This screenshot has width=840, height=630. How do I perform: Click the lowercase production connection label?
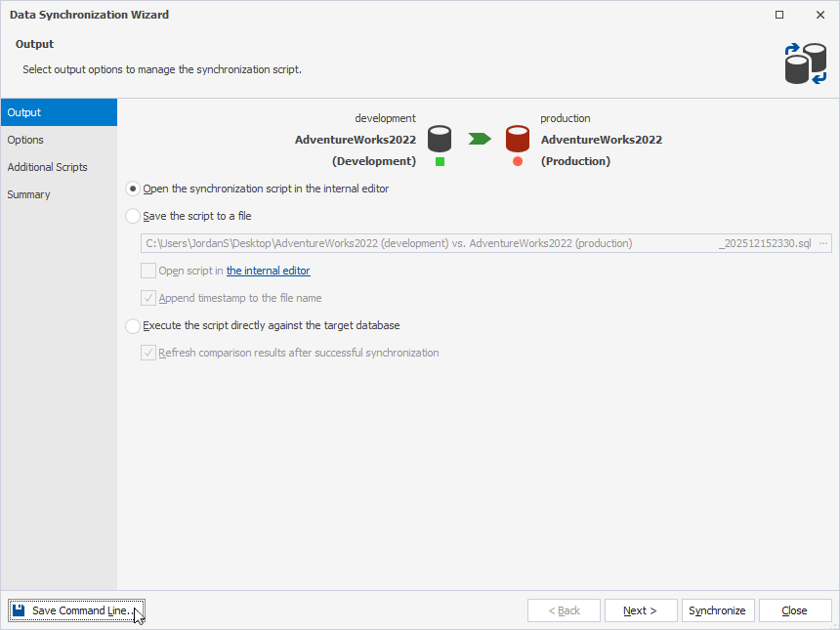click(x=566, y=118)
